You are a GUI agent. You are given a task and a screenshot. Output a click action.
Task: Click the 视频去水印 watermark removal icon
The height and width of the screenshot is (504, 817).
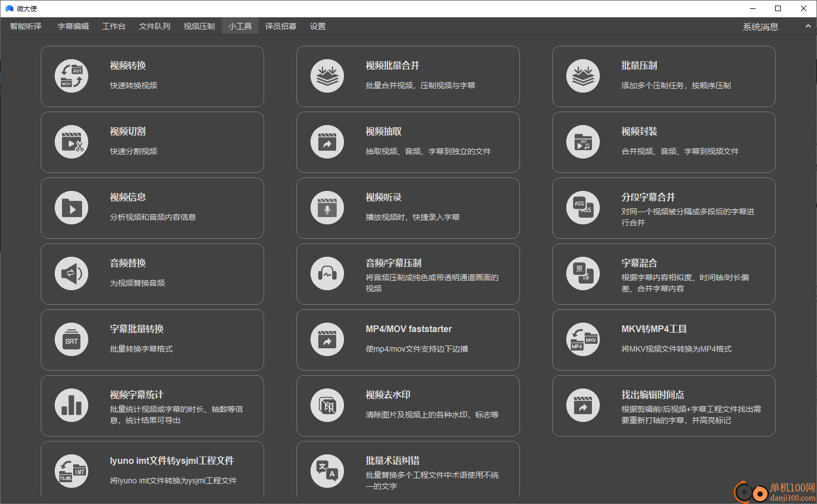327,405
